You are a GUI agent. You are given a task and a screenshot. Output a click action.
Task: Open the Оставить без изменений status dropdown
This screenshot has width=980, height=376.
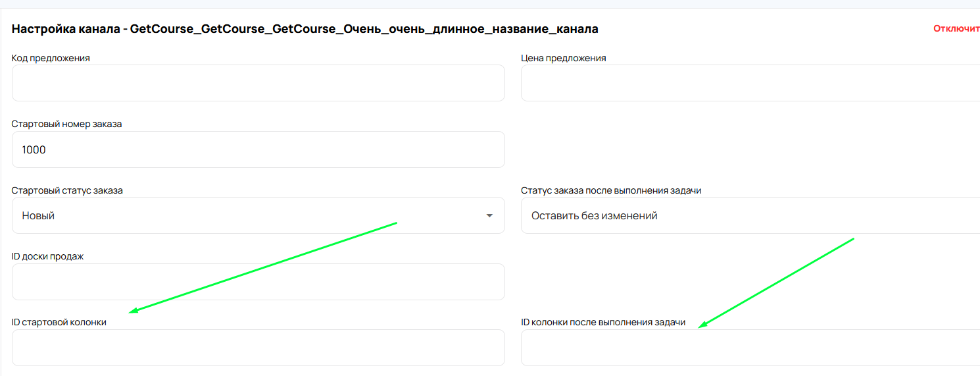750,215
